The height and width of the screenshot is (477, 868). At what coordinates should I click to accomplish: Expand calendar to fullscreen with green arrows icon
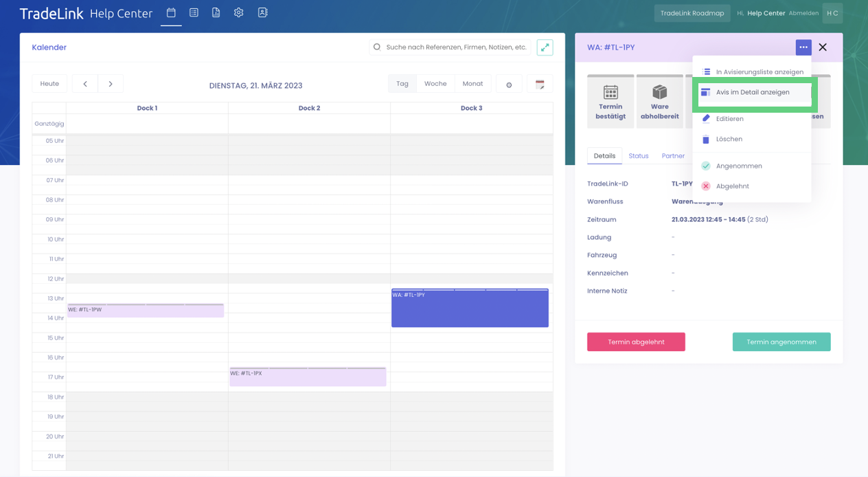545,47
